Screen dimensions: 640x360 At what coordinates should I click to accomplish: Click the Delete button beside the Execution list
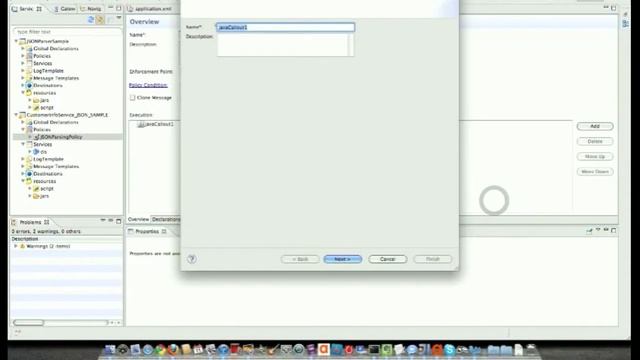[595, 141]
